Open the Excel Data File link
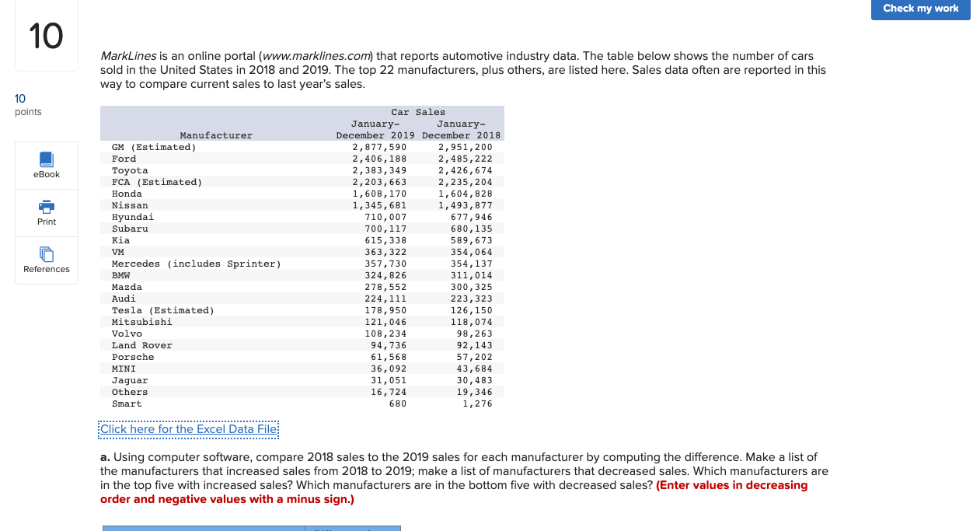This screenshot has height=531, width=980. coord(188,429)
